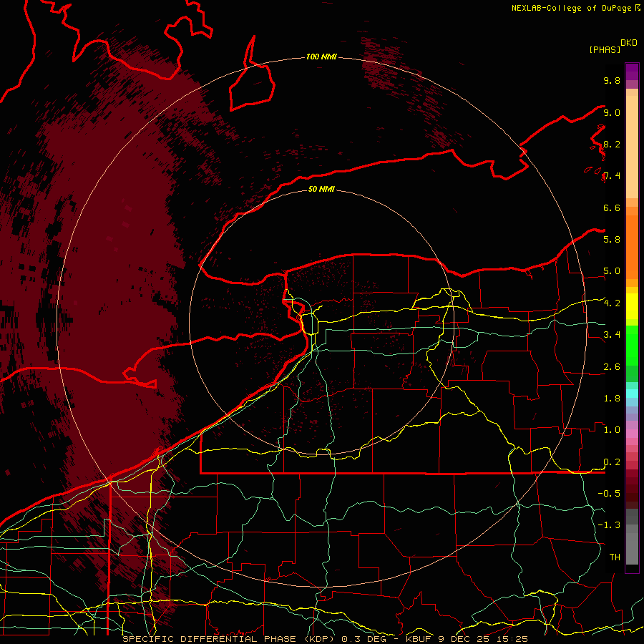The height and width of the screenshot is (644, 644).
Task: Click the 9.0 value on color scale
Action: pos(612,112)
